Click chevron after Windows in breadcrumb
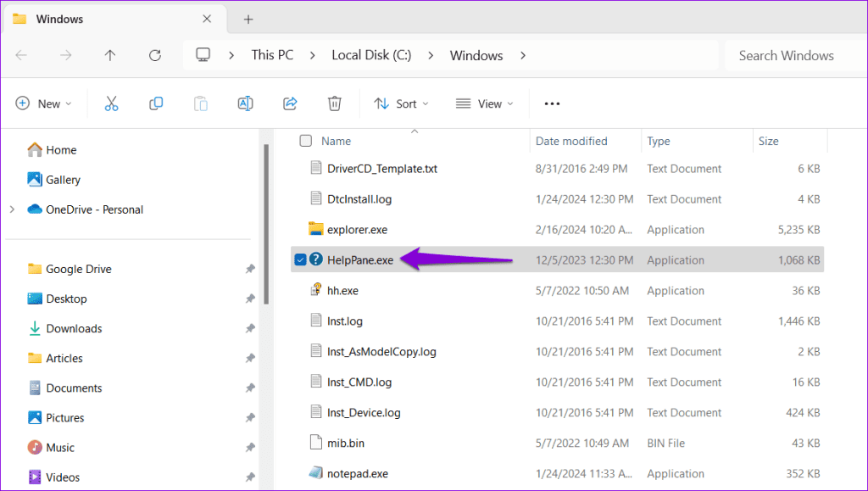 coord(522,55)
